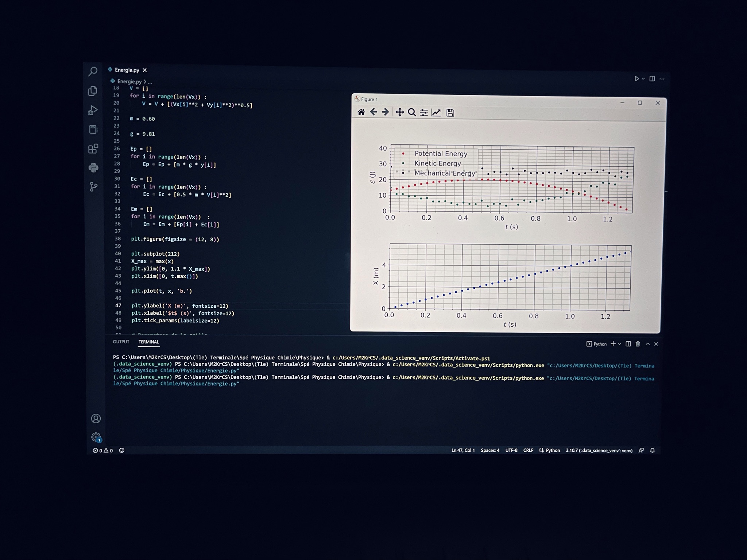Open the Python sidebar icon
Screen dimensions: 747x560
pos(93,168)
